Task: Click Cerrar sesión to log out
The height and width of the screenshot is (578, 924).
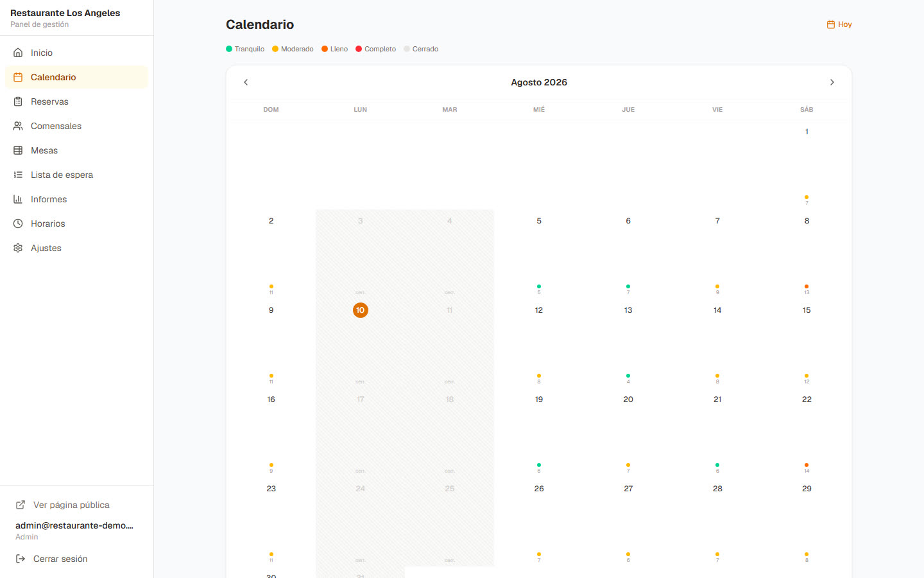Action: pos(76,559)
